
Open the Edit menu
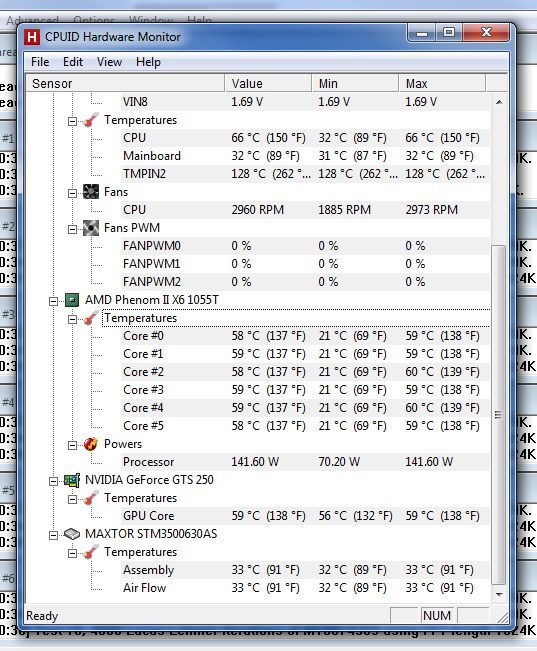[73, 62]
